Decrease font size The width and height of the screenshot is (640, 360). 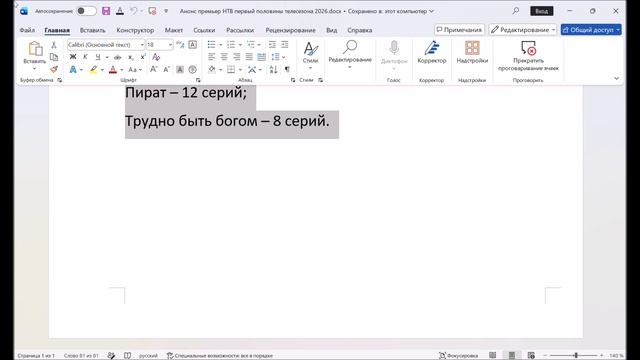[167, 70]
